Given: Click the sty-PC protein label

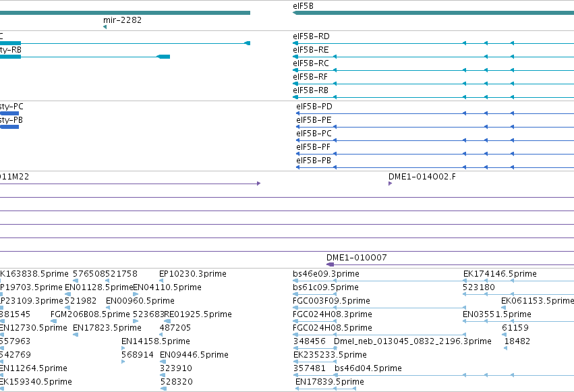Looking at the screenshot, I should pyautogui.click(x=11, y=107).
